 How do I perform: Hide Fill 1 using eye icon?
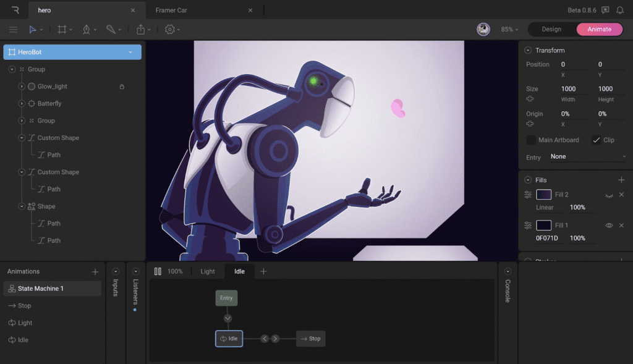(609, 226)
